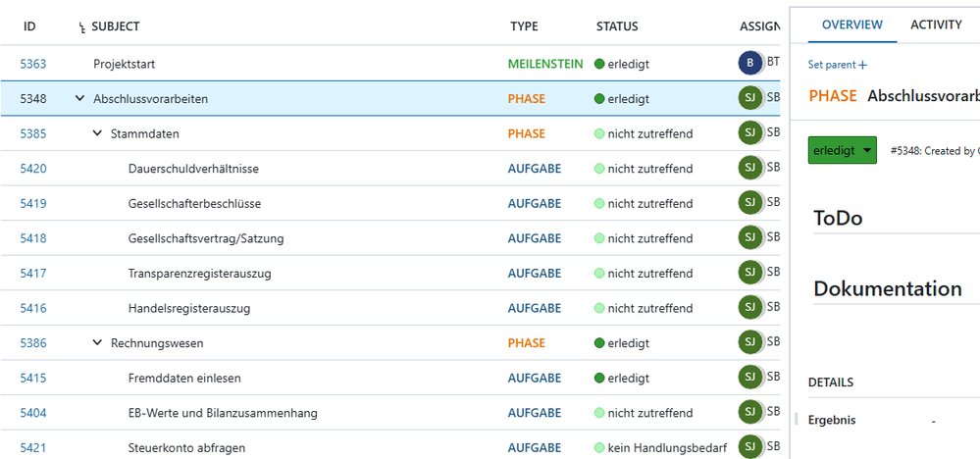Open work package ID 5418

tap(33, 238)
